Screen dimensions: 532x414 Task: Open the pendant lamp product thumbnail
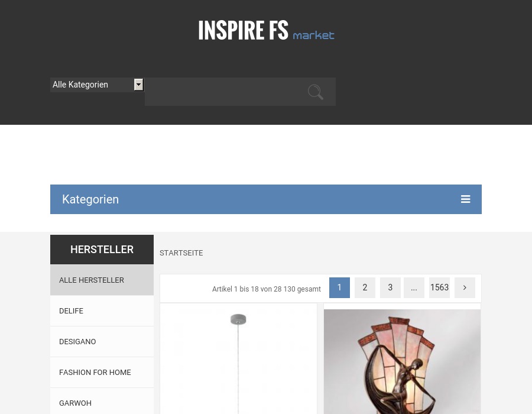(239, 359)
